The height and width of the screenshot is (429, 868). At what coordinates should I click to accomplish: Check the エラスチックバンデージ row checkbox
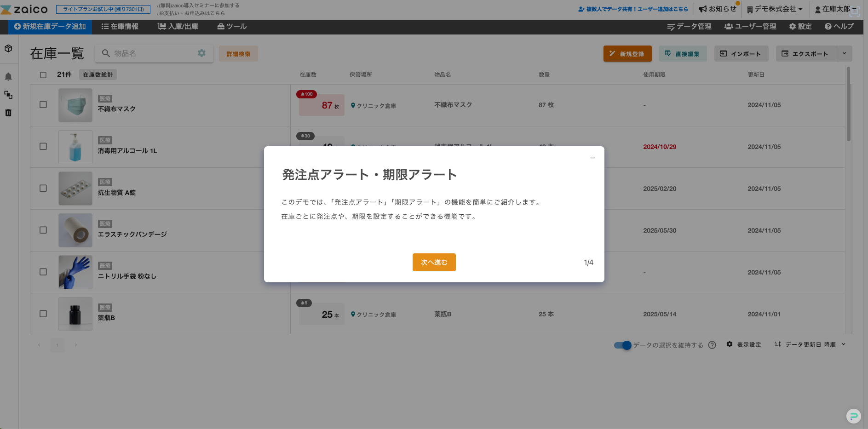click(43, 230)
